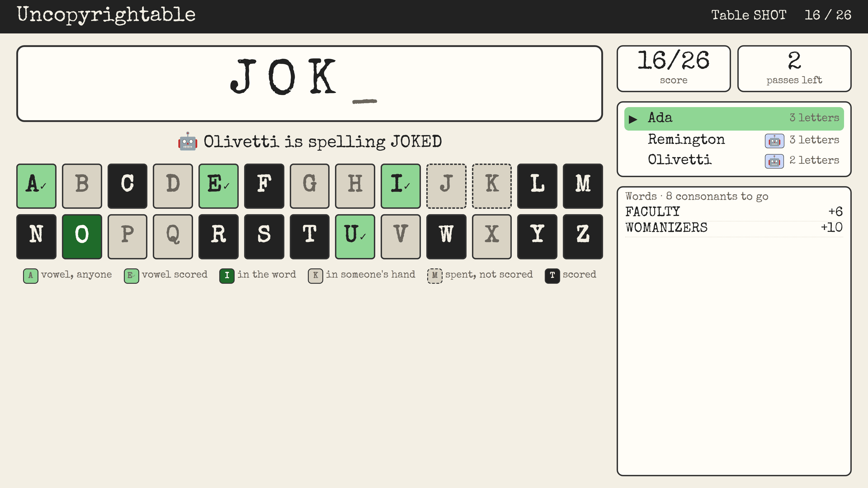Click the play arrow next to Ada

(633, 119)
